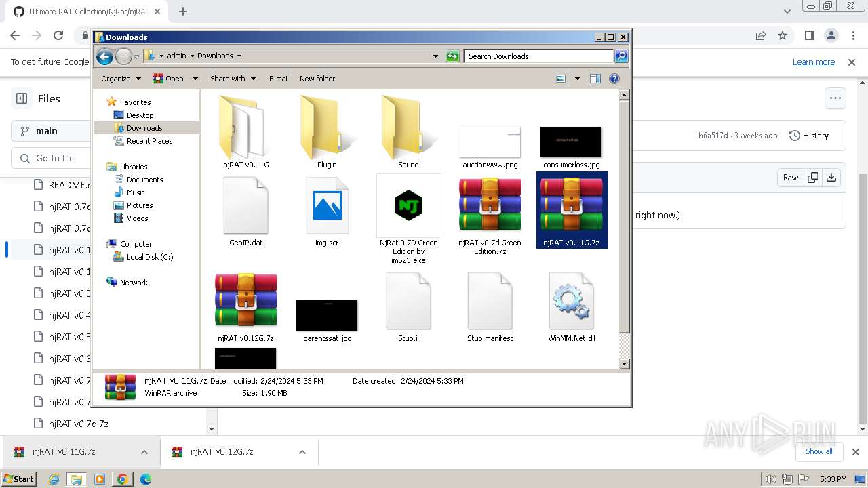Open the view options dropdown arrow

tap(577, 79)
